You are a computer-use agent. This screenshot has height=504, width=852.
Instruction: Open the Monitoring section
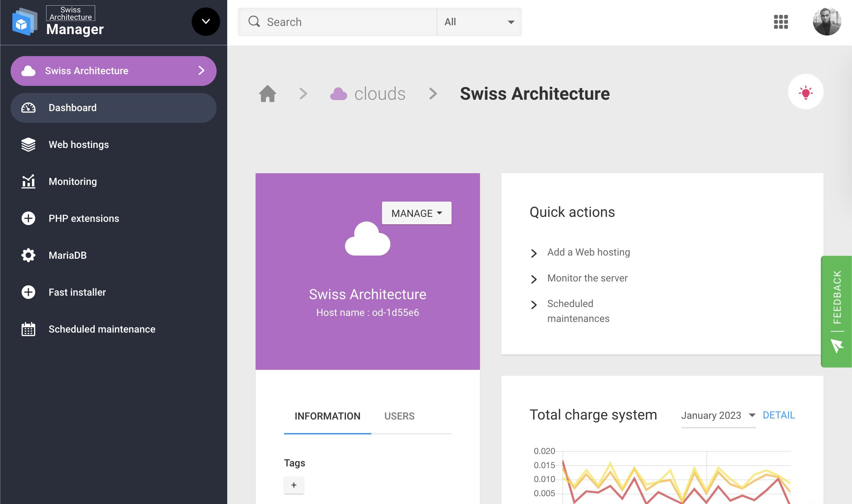point(72,181)
